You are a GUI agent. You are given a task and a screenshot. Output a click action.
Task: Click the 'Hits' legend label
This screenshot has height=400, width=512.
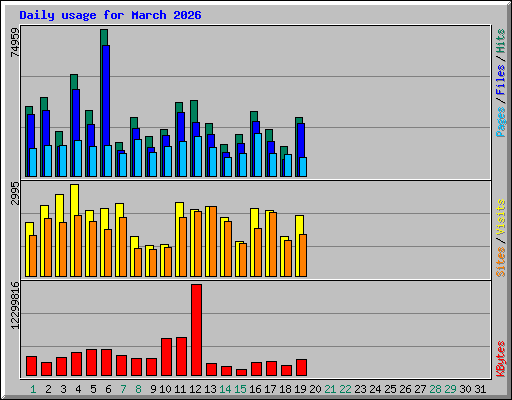coord(500,41)
